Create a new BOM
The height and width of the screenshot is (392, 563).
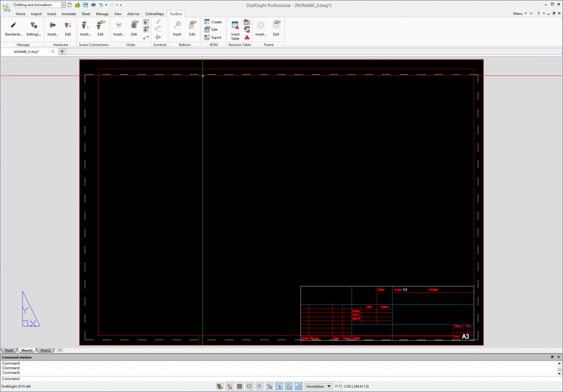213,22
